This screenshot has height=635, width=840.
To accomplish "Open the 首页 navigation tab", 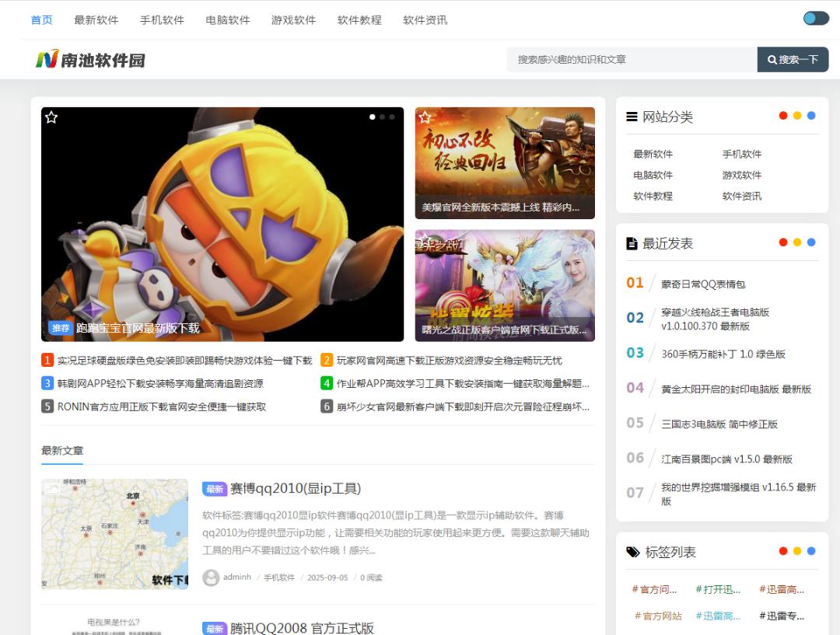I will pos(42,19).
